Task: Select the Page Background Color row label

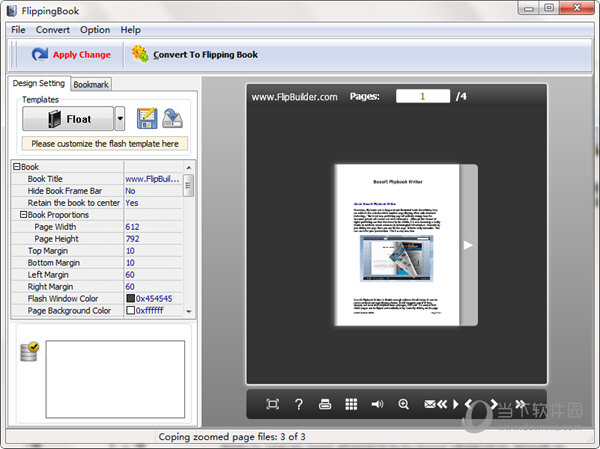Action: [x=69, y=310]
